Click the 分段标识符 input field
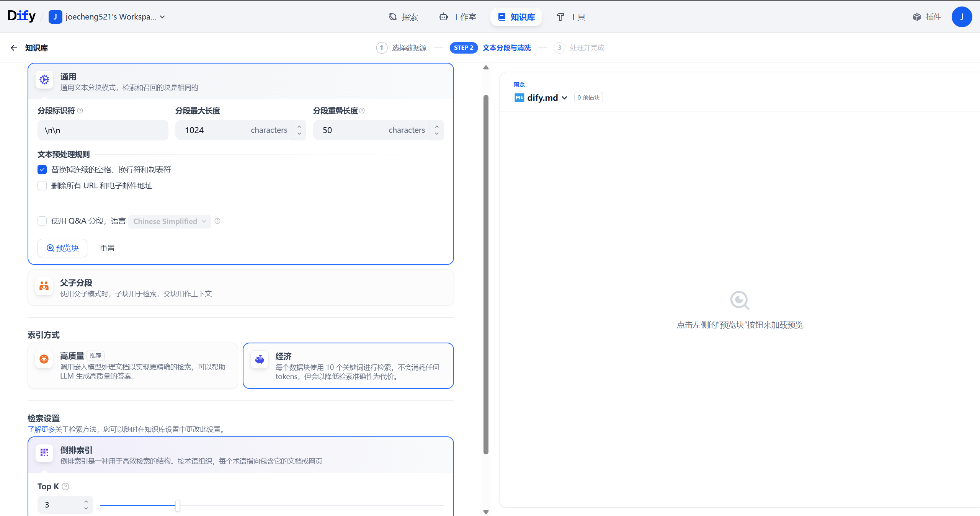Image resolution: width=980 pixels, height=516 pixels. coord(103,130)
